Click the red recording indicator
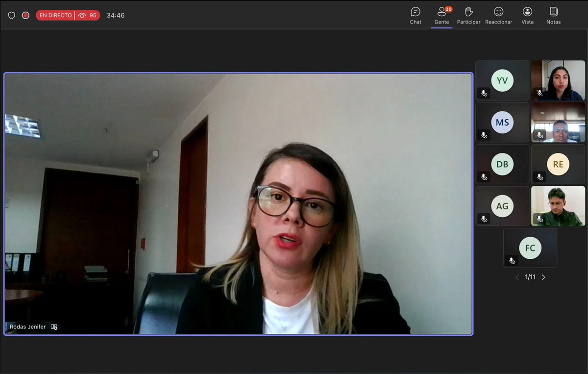588x374 pixels. click(x=25, y=15)
